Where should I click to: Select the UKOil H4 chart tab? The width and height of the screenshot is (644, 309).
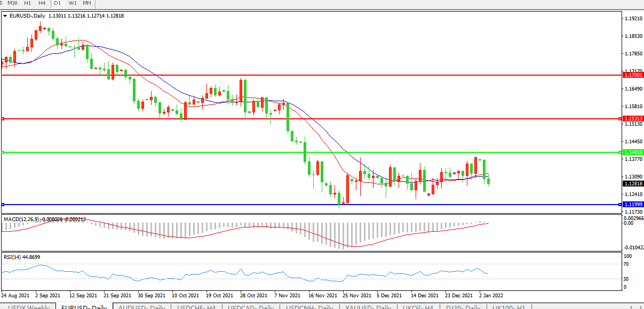[x=418, y=305]
